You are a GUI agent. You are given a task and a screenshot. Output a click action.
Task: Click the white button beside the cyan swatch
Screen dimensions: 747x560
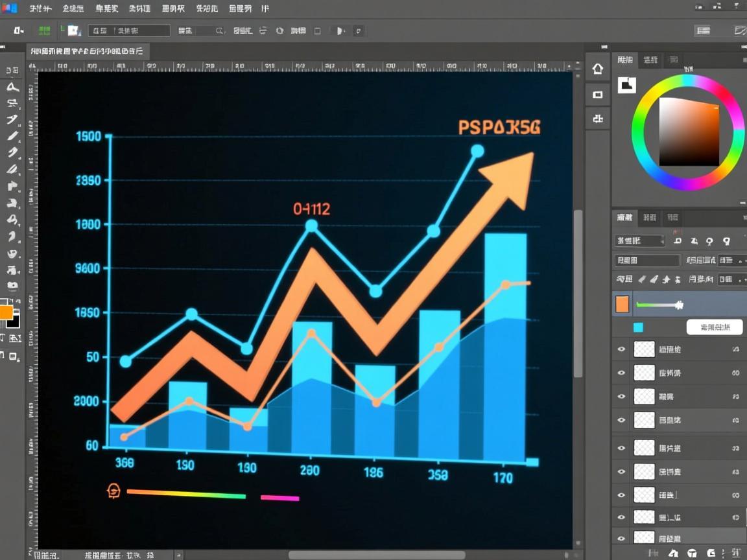(x=715, y=327)
